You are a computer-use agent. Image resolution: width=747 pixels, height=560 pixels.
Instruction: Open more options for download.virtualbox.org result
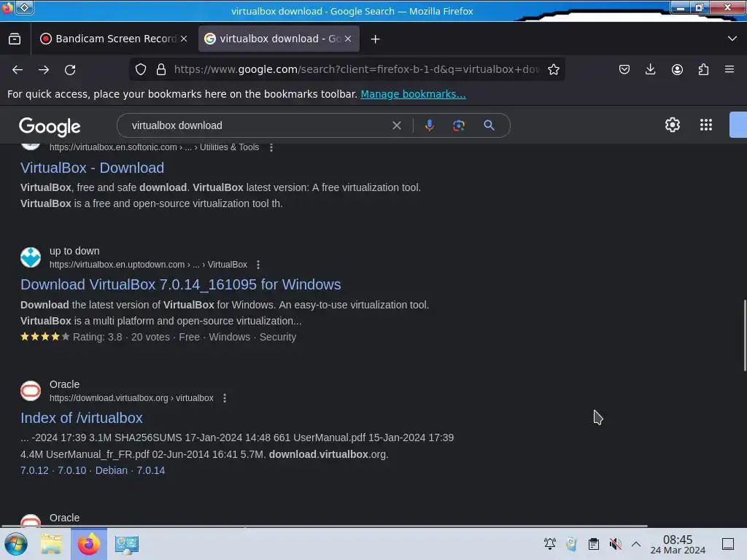point(225,398)
